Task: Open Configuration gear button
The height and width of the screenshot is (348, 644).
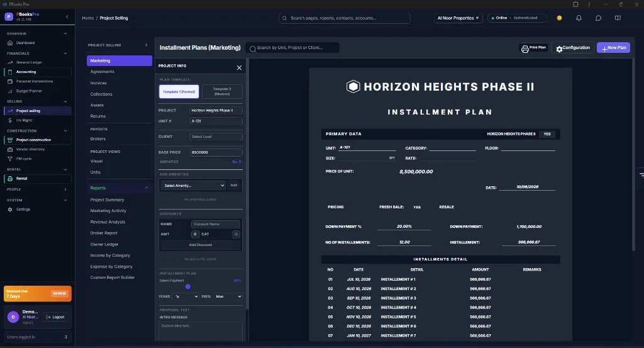Action: click(x=572, y=48)
